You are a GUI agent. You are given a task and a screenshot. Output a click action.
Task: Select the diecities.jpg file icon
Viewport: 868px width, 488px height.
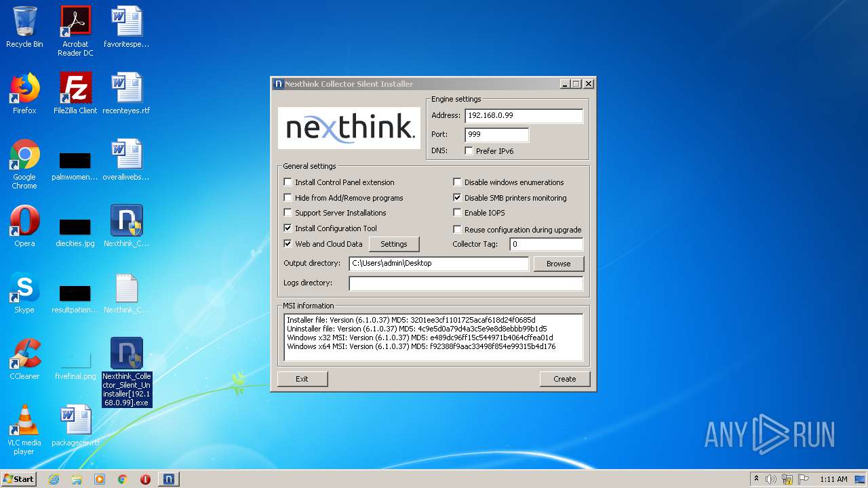[75, 230]
